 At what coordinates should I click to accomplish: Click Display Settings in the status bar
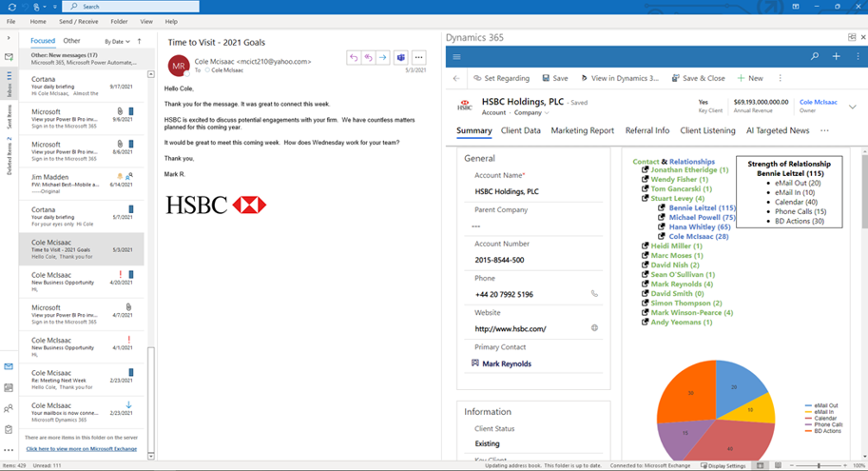pos(723,465)
